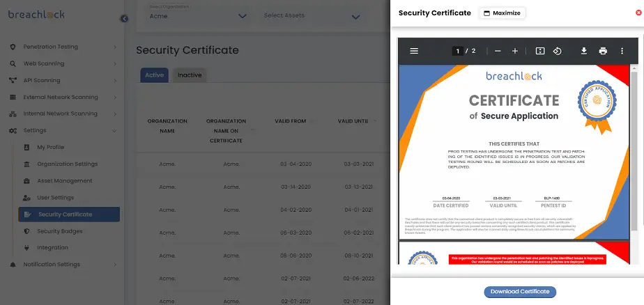Open User Settings
This screenshot has width=644, height=305.
click(x=56, y=198)
